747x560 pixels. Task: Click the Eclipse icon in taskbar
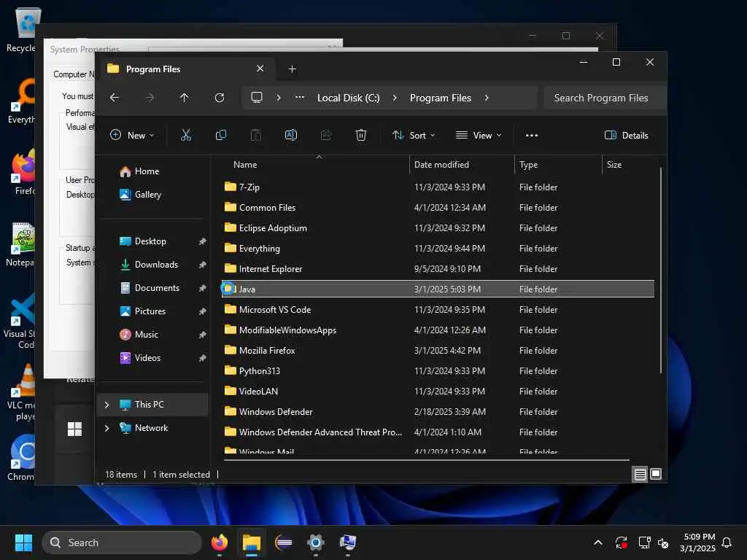click(x=284, y=542)
